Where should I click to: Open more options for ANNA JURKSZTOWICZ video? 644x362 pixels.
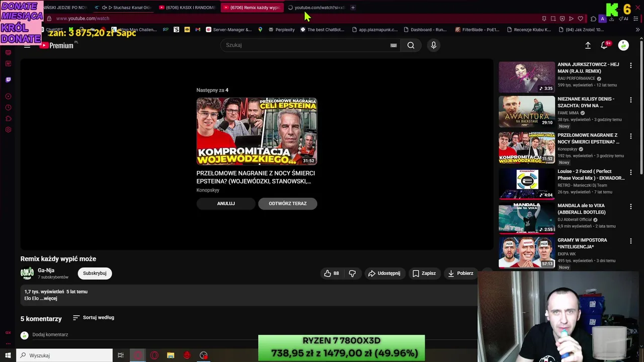point(630,65)
